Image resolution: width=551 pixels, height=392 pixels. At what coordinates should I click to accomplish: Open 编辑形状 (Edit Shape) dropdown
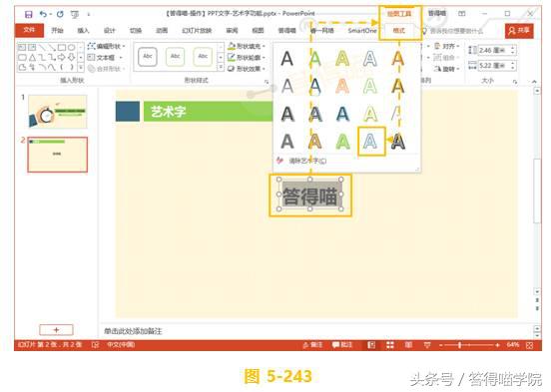107,46
